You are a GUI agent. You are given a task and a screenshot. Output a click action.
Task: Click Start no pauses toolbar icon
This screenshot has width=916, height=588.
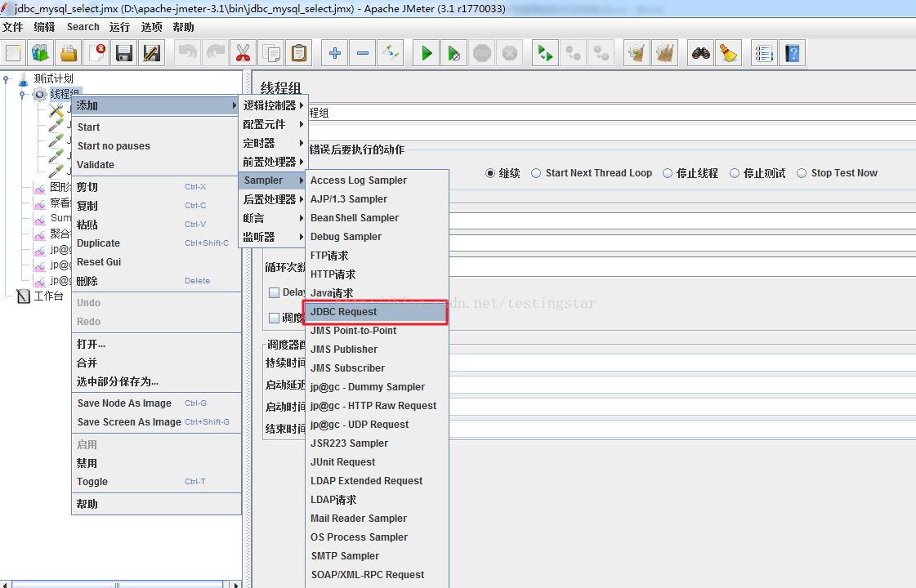454,53
